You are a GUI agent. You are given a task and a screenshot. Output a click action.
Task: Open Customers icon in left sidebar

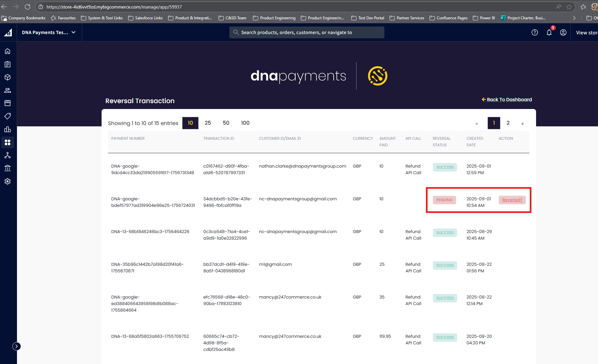pyautogui.click(x=8, y=90)
